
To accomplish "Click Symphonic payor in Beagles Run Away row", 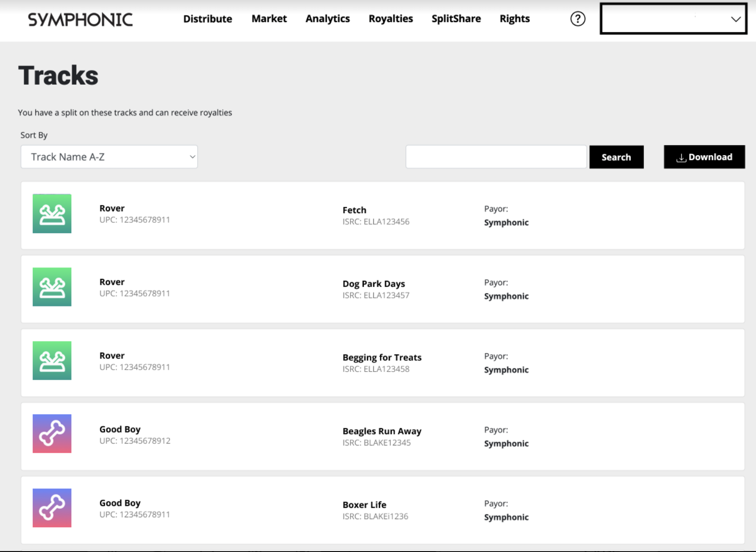I will pyautogui.click(x=506, y=444).
